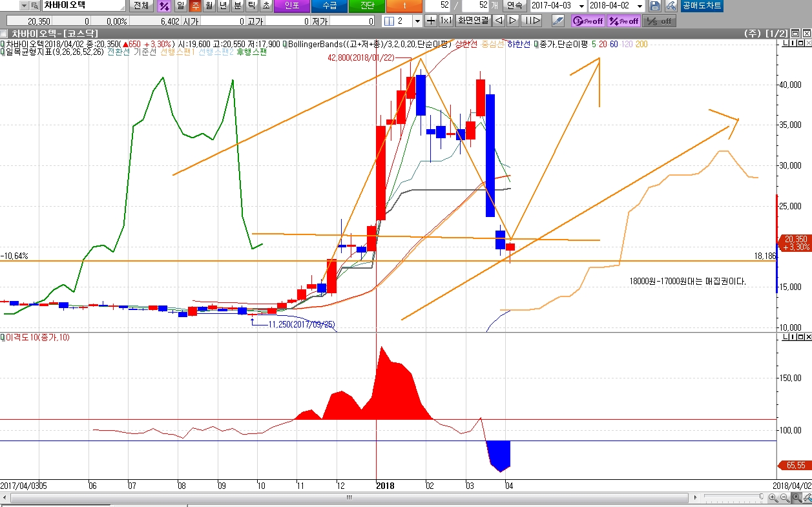Click the 화면연결 button
Screen dimensions: 812x507
[474, 21]
